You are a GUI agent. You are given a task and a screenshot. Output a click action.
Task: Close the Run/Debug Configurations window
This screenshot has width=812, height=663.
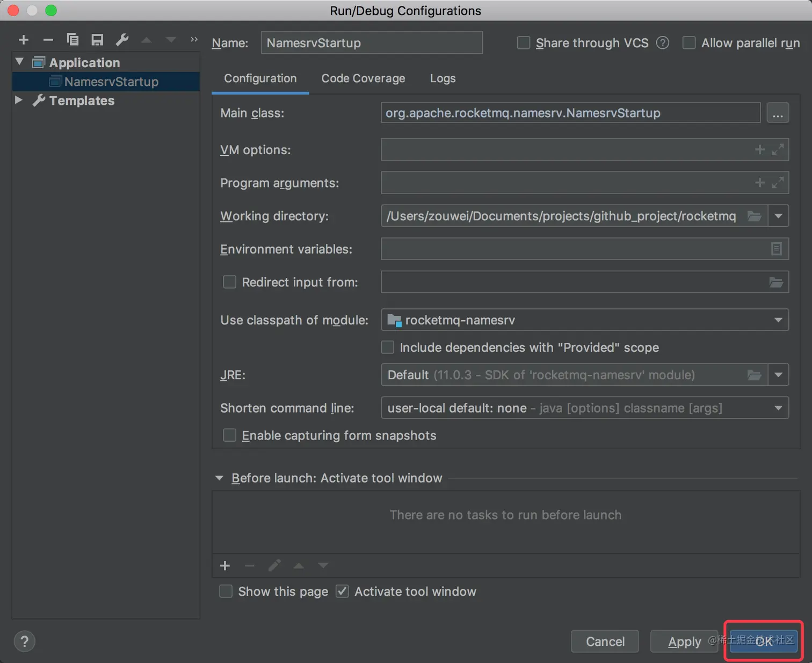tap(13, 10)
